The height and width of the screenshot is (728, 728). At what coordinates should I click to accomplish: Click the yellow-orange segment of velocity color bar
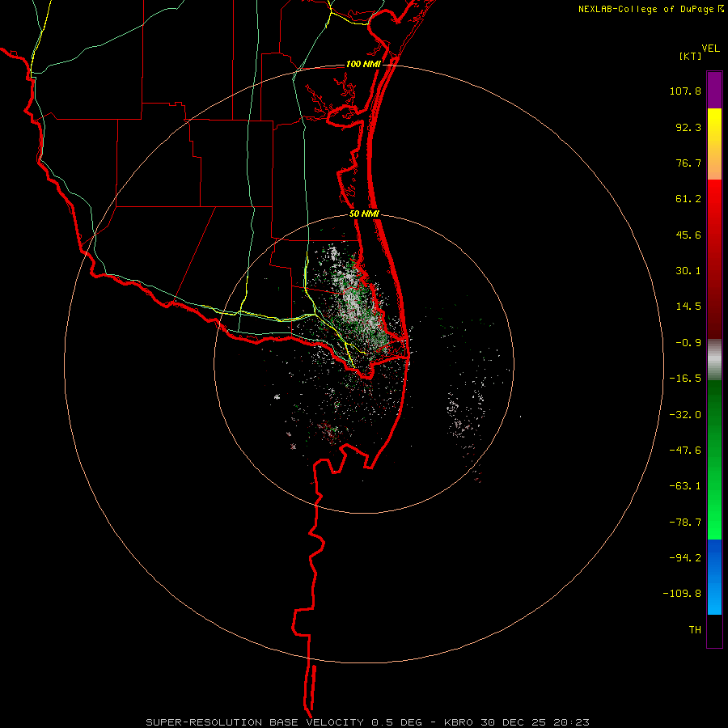(x=714, y=144)
